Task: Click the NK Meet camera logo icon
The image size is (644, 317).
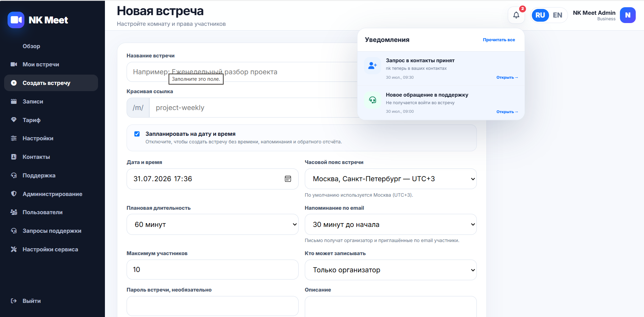Action: click(16, 20)
